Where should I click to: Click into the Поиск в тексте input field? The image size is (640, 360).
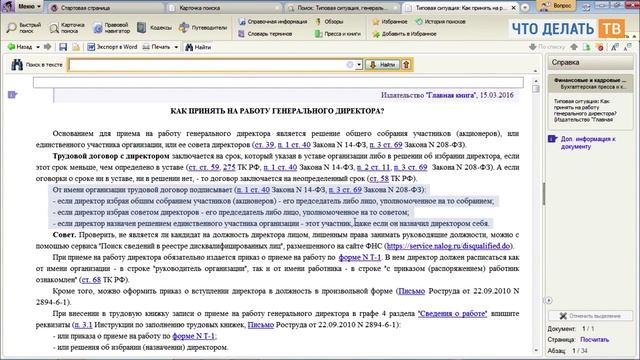click(x=207, y=64)
